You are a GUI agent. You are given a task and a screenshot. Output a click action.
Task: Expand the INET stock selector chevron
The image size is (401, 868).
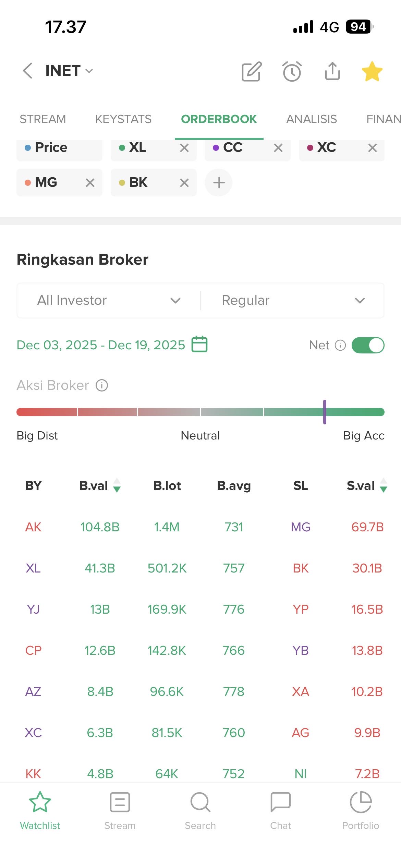[x=89, y=71]
